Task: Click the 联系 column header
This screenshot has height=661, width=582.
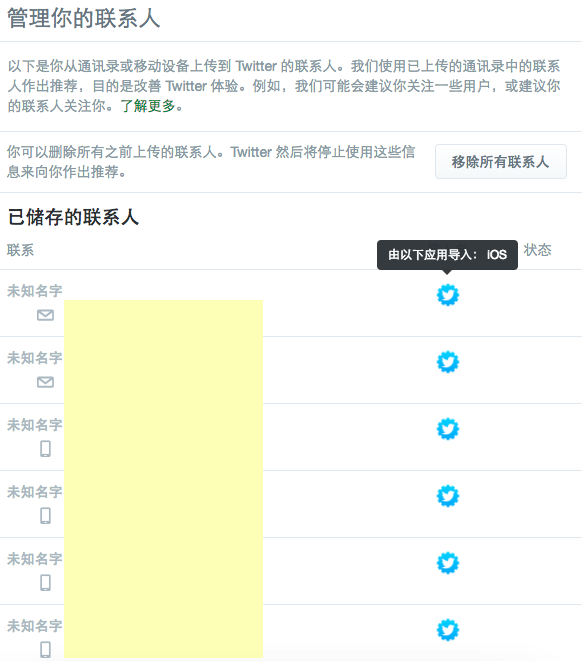Action: click(20, 250)
